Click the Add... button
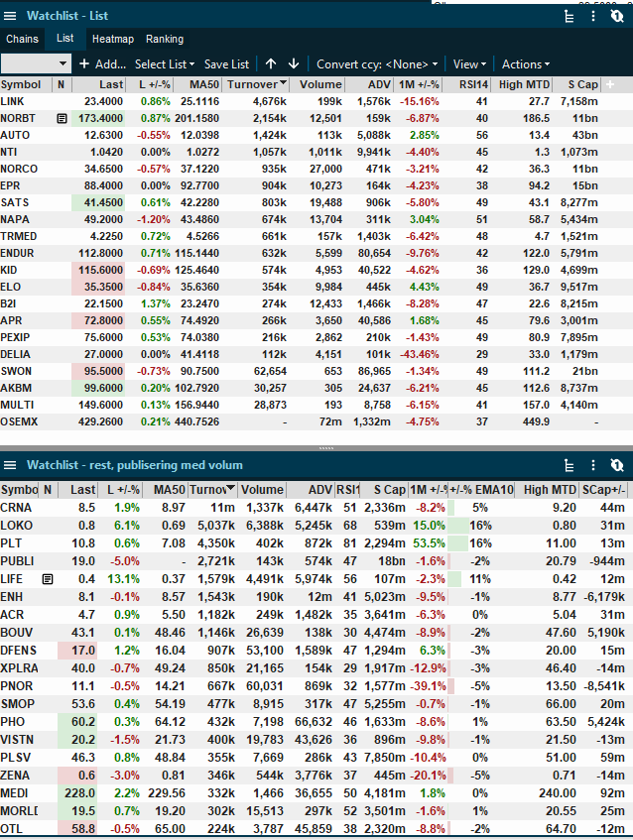 pyautogui.click(x=102, y=64)
